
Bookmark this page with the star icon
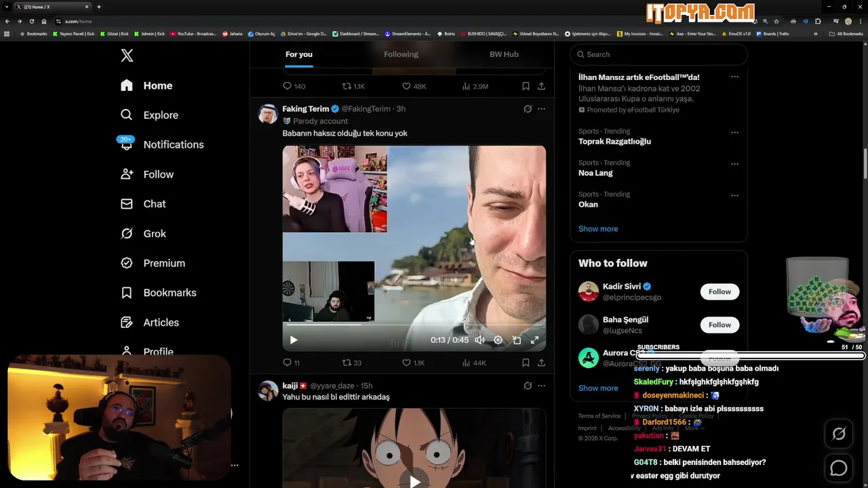[776, 21]
